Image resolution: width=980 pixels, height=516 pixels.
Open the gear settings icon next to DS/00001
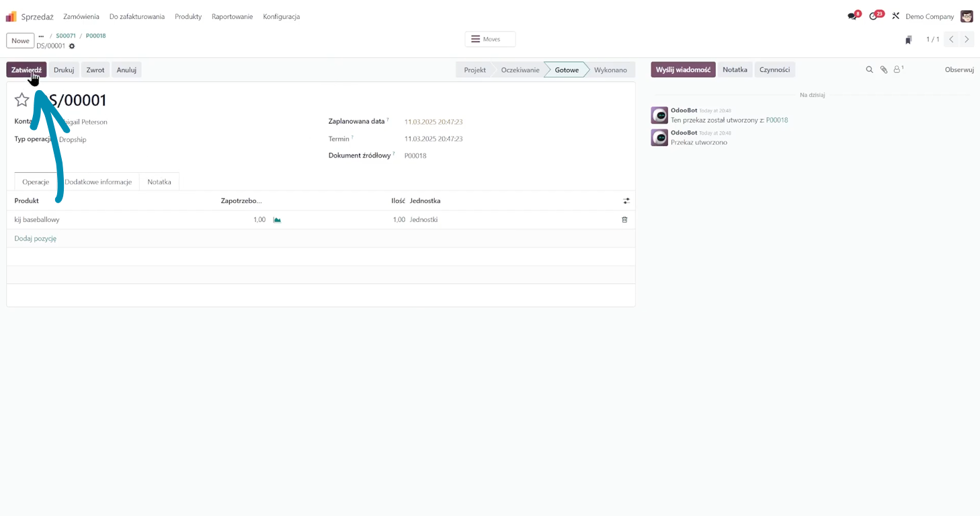pos(72,46)
